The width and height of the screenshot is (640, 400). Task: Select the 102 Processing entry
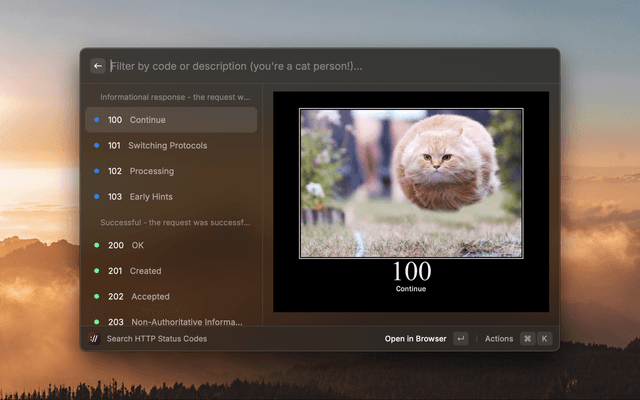171,171
